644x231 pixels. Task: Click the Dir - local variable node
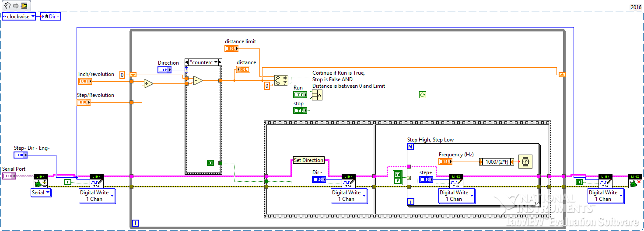(x=50, y=17)
